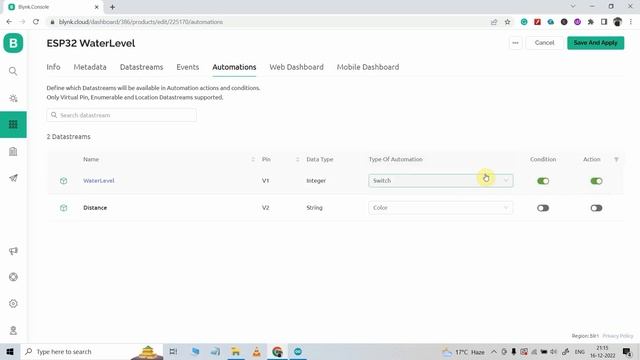Switch to the Events tab
This screenshot has height=360, width=640.
pyautogui.click(x=187, y=67)
